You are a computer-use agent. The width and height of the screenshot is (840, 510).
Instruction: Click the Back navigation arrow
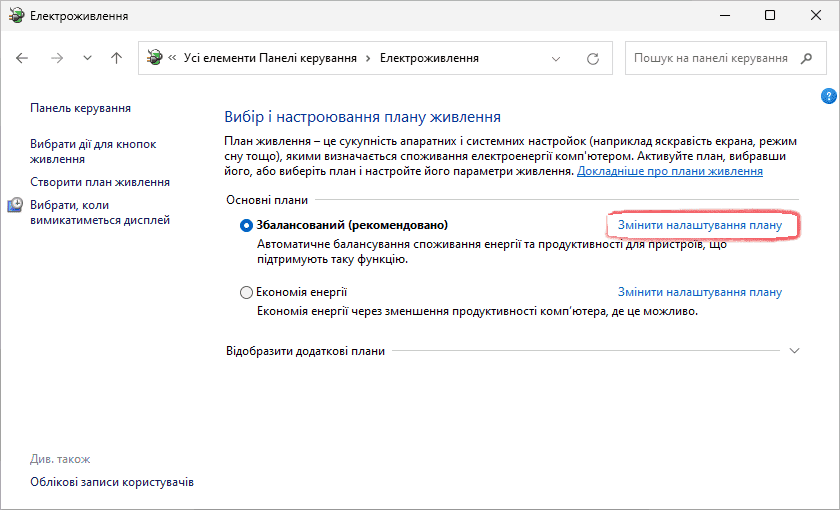point(23,58)
